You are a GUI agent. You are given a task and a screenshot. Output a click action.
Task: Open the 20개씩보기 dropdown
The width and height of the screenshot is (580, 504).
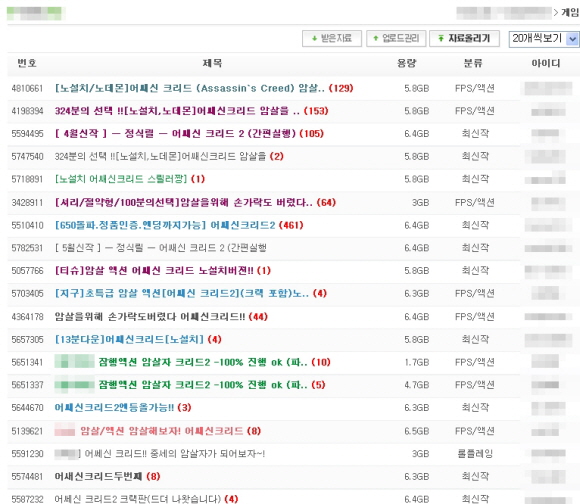coord(543,38)
